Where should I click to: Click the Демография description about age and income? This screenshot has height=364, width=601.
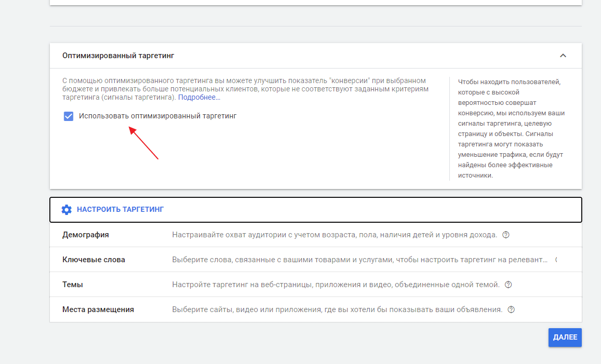pos(335,235)
